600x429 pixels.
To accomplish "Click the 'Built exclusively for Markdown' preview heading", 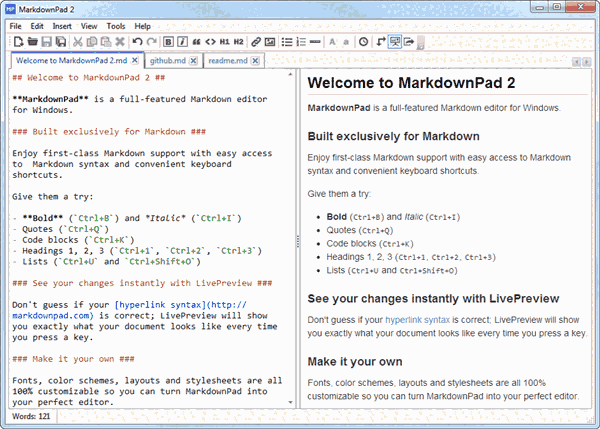I will (393, 136).
